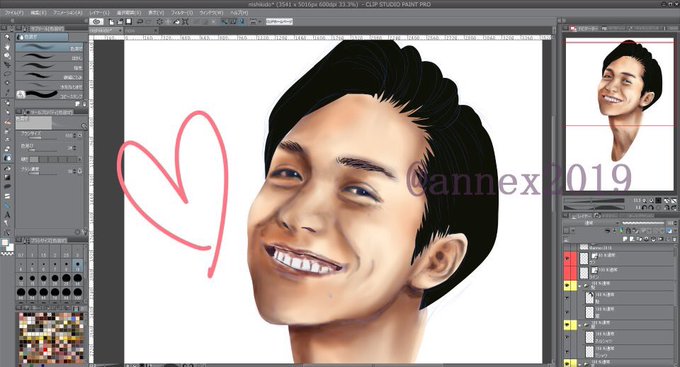Image resolution: width=680 pixels, height=367 pixels.
Task: Toggle eye of second layer inside first folder
Action: pos(567,312)
